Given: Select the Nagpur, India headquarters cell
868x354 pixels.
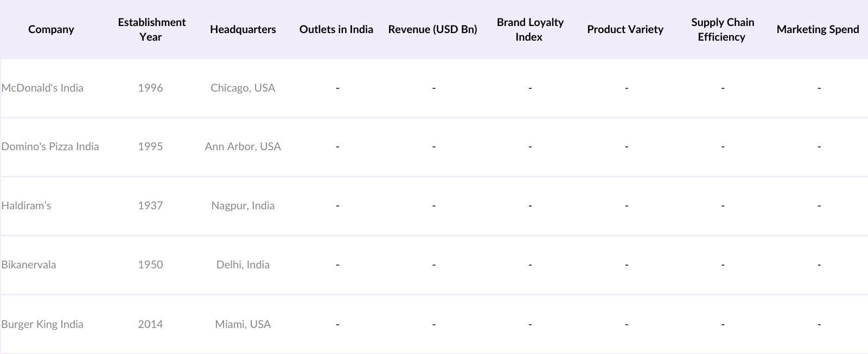Looking at the screenshot, I should (242, 205).
